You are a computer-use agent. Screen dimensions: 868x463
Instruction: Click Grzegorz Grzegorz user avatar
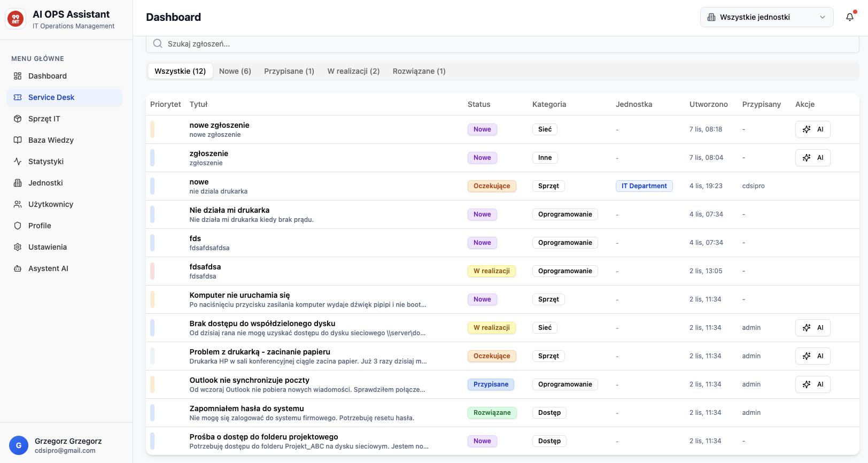point(19,445)
